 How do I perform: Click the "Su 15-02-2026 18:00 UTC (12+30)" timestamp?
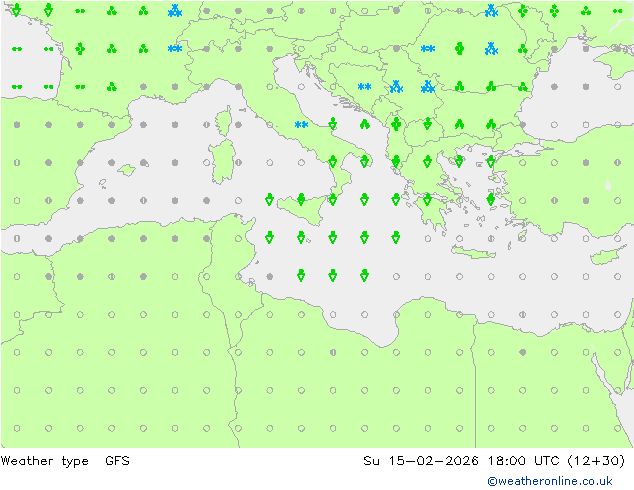pos(494,461)
